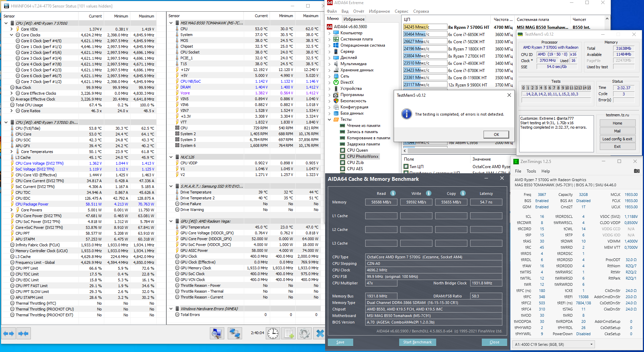Collapse the GPU [#0] AMD Radeon Vega group
The height and width of the screenshot is (352, 644).
point(171,221)
